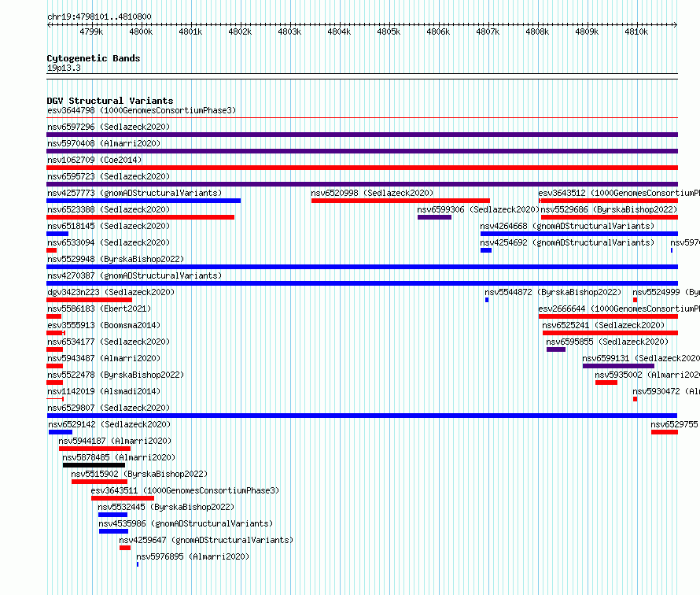700x595 pixels.
Task: Click the nsv5524999 variant label
Action: pyautogui.click(x=666, y=292)
